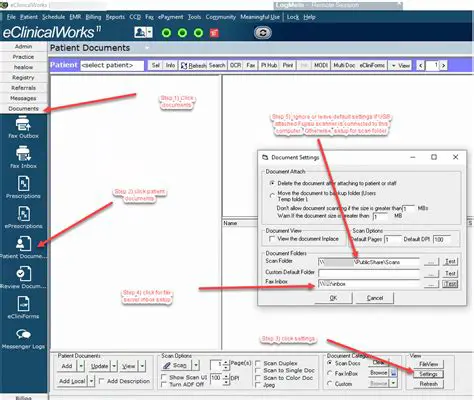Select the Scan Docs radio button

click(330, 363)
